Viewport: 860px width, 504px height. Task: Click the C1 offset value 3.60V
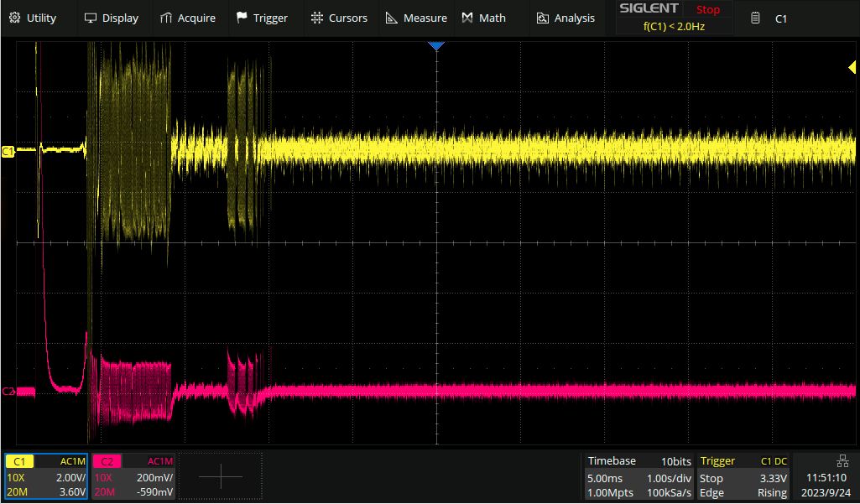[x=72, y=492]
